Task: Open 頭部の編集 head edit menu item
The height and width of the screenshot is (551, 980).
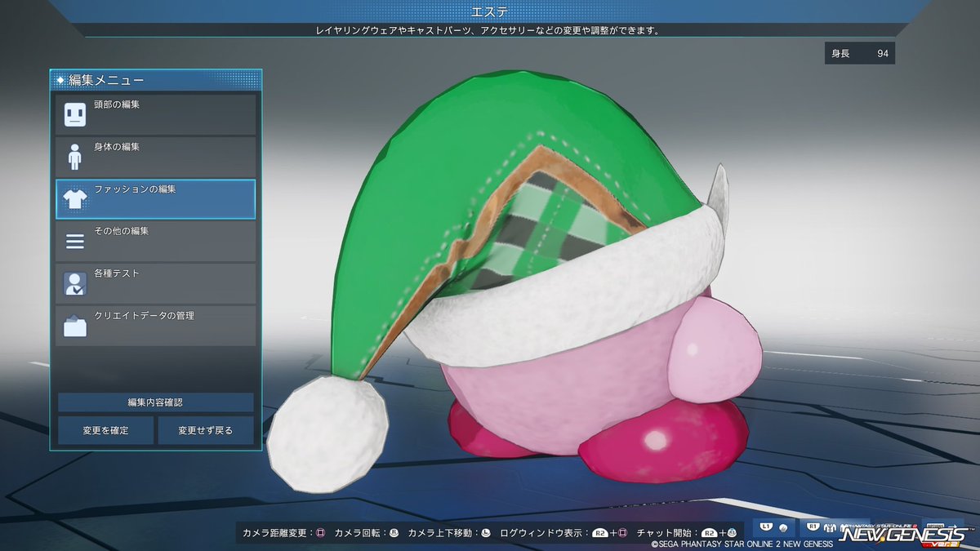Action: (155, 114)
